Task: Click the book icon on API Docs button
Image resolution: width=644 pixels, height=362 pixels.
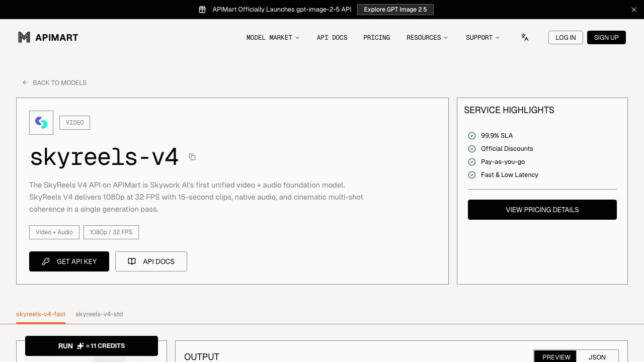Action: coord(132,261)
